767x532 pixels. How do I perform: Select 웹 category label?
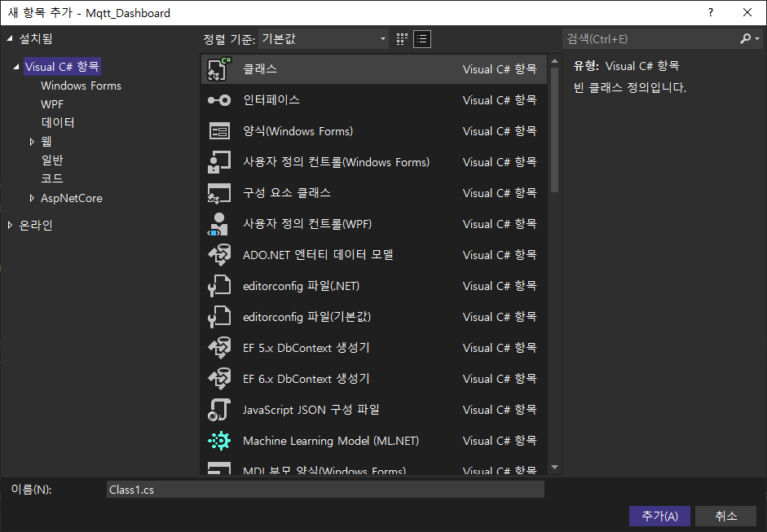(x=46, y=141)
